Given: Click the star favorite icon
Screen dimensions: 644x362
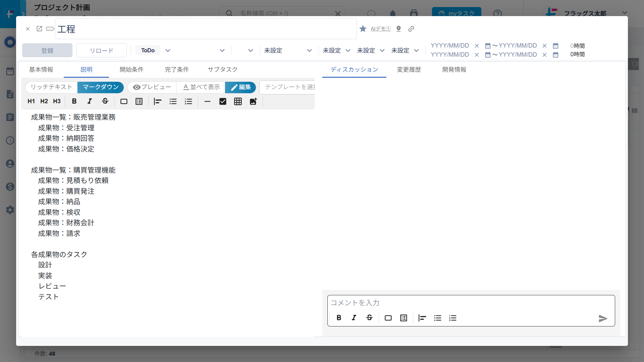Looking at the screenshot, I should [x=363, y=29].
